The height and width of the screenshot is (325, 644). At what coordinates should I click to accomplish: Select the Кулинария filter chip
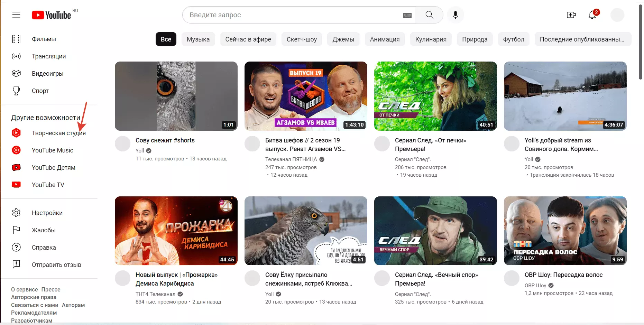point(431,39)
